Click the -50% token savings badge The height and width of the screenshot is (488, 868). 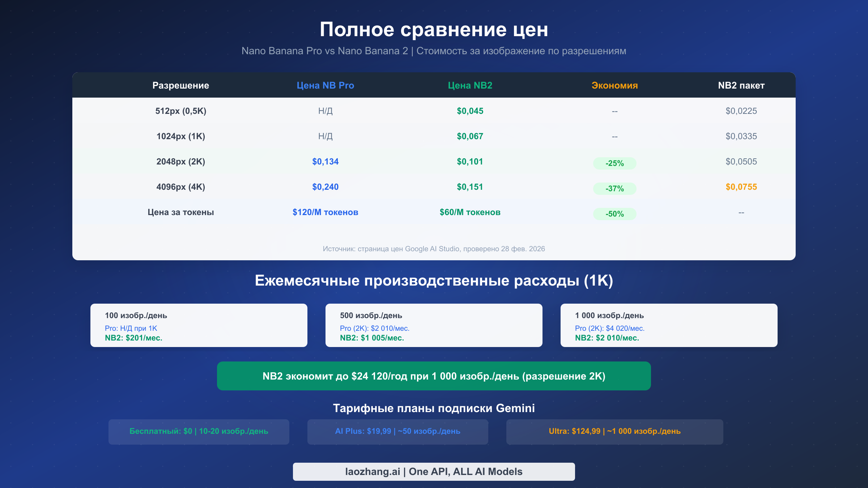pos(614,214)
